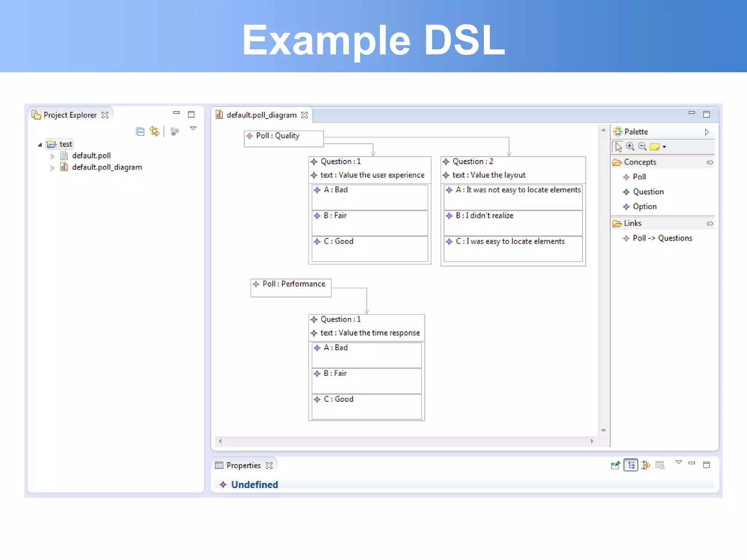The width and height of the screenshot is (747, 560).
Task: Click vertical scrollbar down arrow in diagram
Action: tap(604, 431)
